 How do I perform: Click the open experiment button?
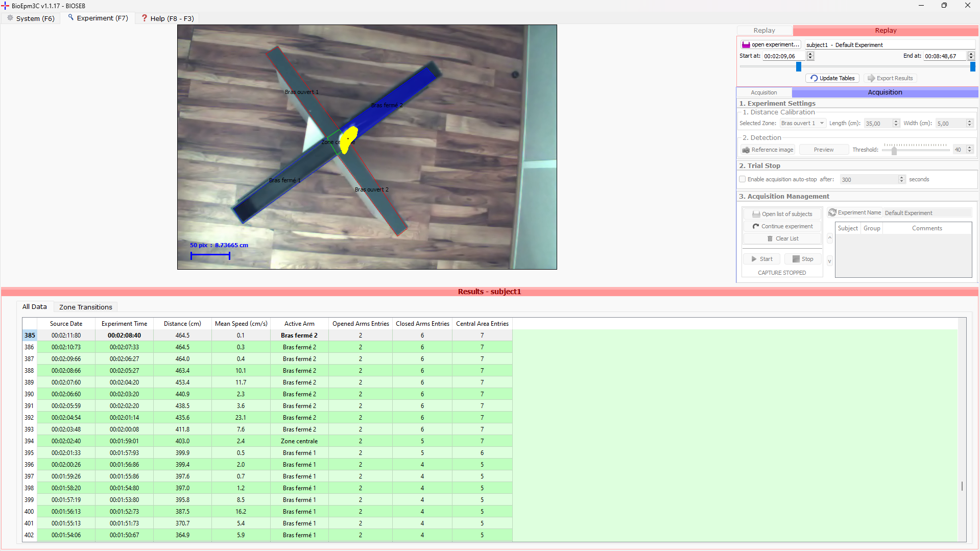(x=771, y=45)
